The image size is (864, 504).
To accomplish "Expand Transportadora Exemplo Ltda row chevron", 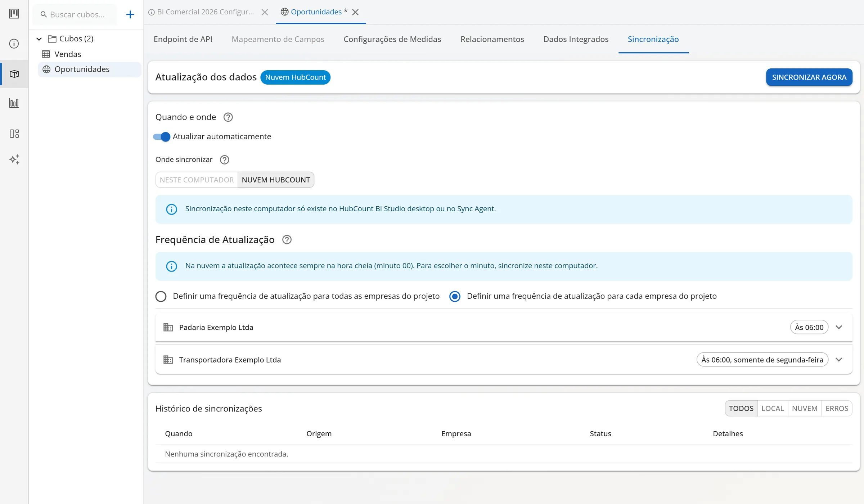I will 839,360.
